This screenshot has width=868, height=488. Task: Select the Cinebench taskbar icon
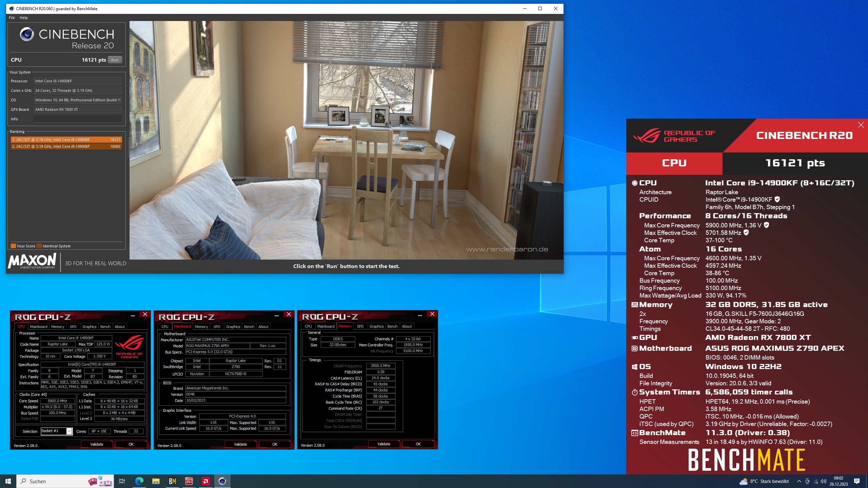click(222, 481)
